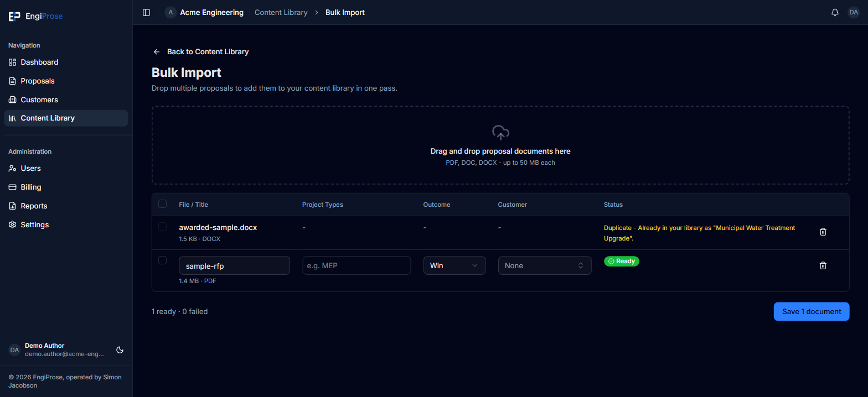Viewport: 868px width, 397px height.
Task: Click the Customers building icon
Action: 13,100
